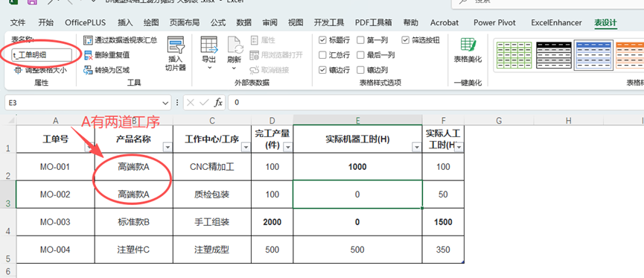
Task: Click the table beautify (表格美化) icon
Action: 468,45
